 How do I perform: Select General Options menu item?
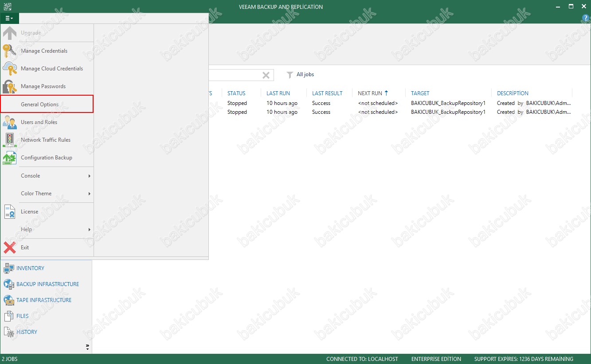click(47, 104)
